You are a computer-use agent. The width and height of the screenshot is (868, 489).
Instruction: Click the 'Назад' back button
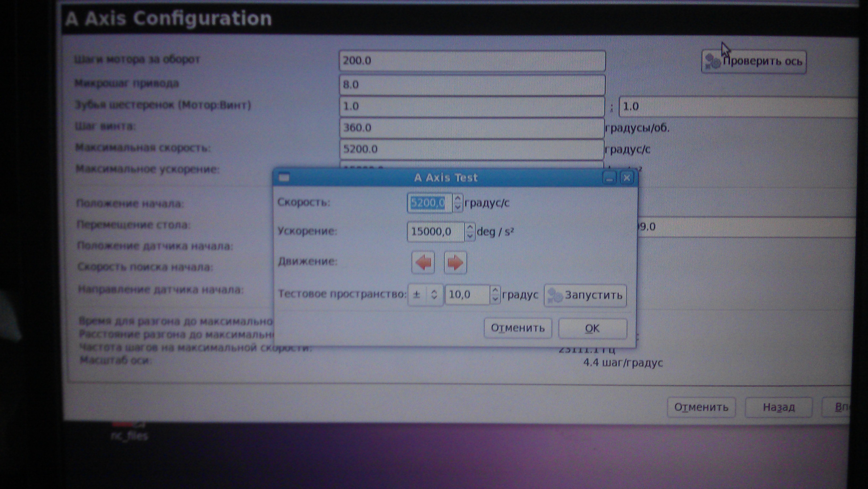click(x=778, y=407)
